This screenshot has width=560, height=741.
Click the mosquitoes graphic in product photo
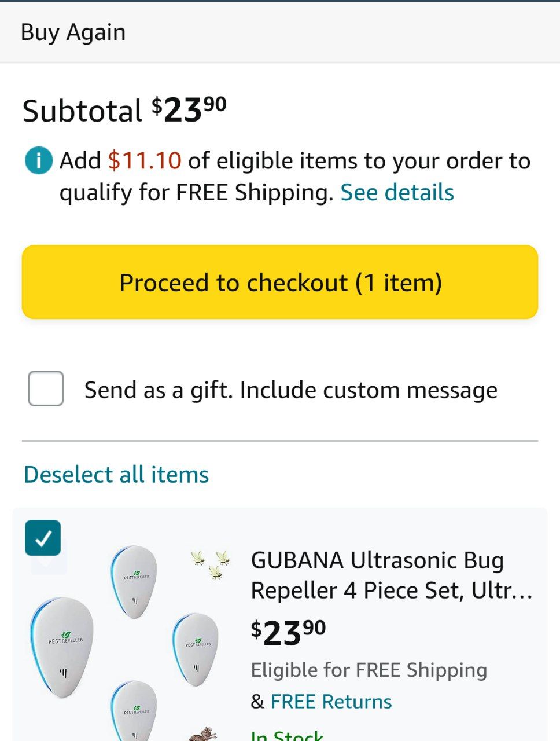211,564
